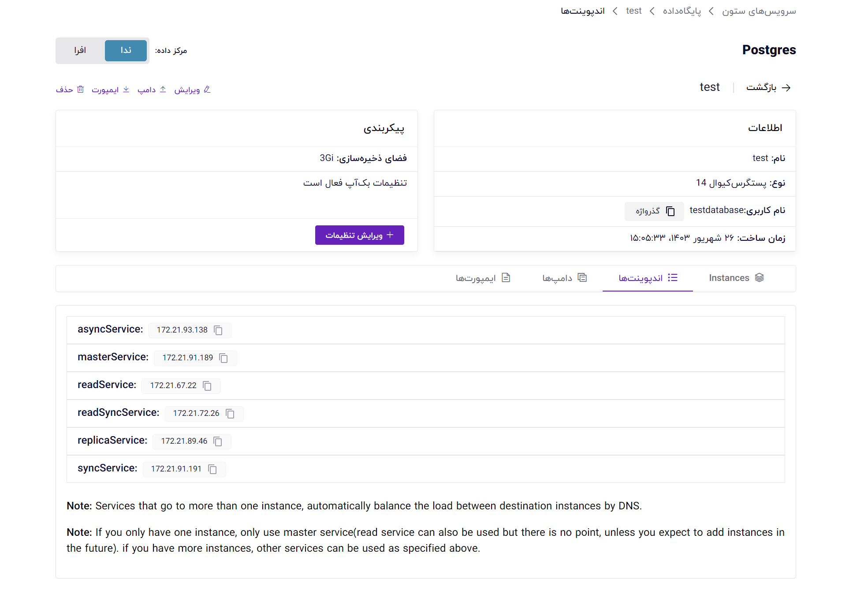Open the دامپ‌ها tab
868x613 pixels.
(564, 278)
